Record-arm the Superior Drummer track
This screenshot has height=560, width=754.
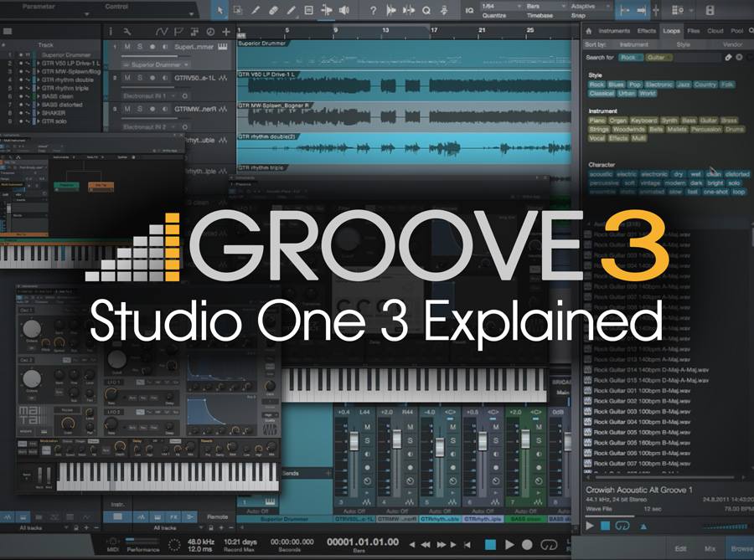tap(152, 47)
